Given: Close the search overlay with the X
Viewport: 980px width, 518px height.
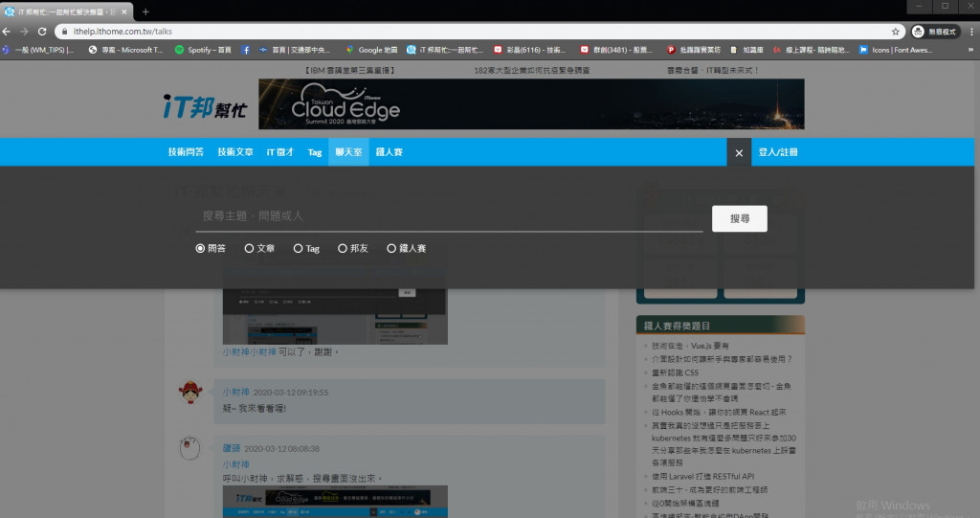Looking at the screenshot, I should [739, 152].
